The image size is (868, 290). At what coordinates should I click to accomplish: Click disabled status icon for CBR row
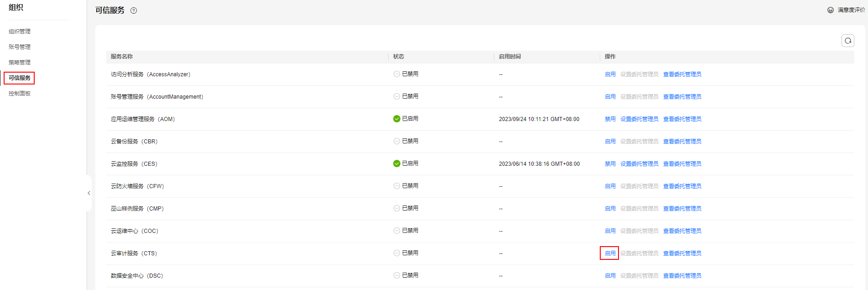(397, 141)
